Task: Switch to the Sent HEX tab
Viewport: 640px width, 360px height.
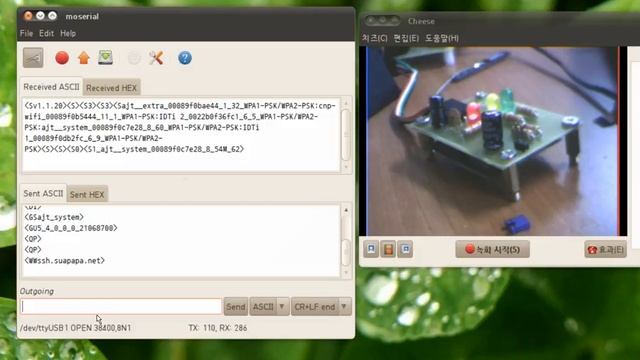Action: click(87, 195)
